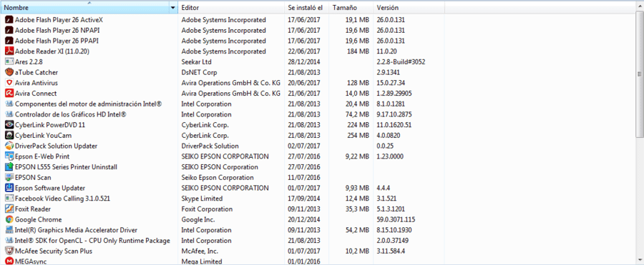Screen dimensions: 644x265
Task: Click the Adobe Flash Player 26 PPAPI icon
Action: [x=9, y=41]
